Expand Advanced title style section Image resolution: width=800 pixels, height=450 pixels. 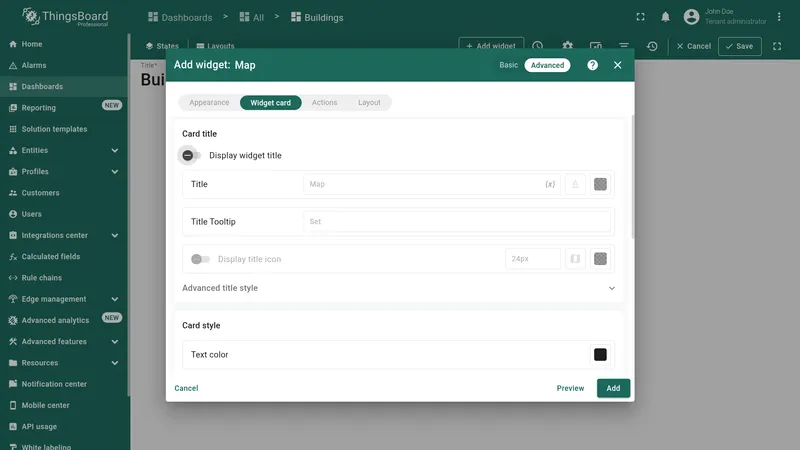(x=398, y=288)
